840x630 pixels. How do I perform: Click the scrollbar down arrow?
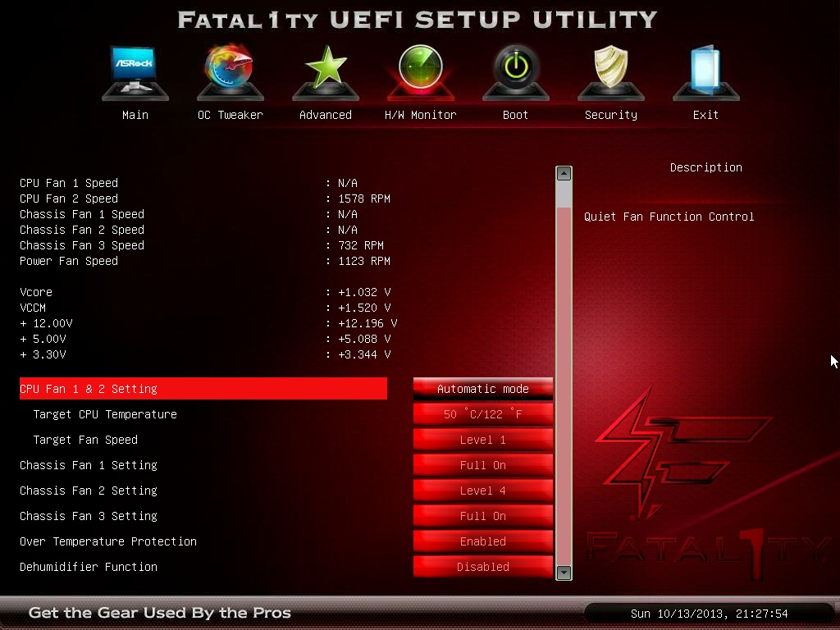point(564,572)
